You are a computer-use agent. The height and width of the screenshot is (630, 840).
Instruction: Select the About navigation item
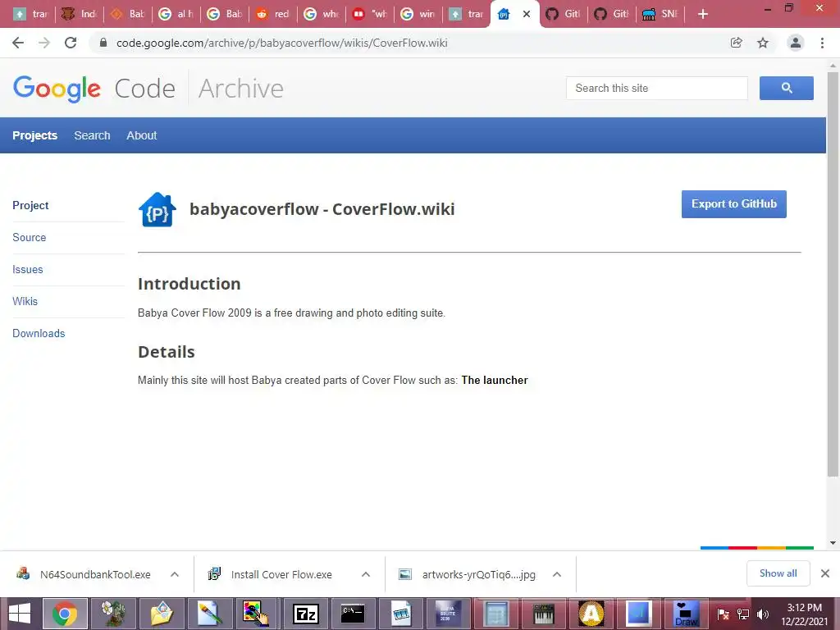tap(141, 135)
